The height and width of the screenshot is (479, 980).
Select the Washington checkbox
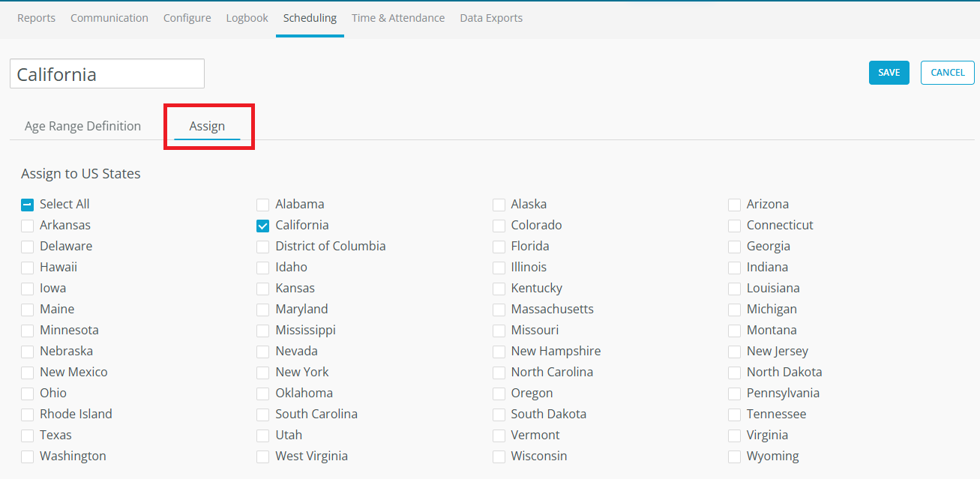click(27, 457)
